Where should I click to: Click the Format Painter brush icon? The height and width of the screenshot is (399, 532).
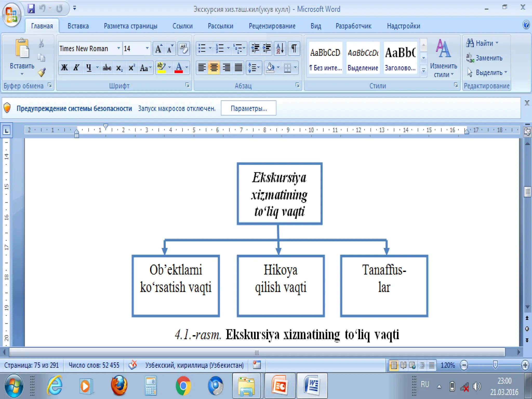(42, 72)
